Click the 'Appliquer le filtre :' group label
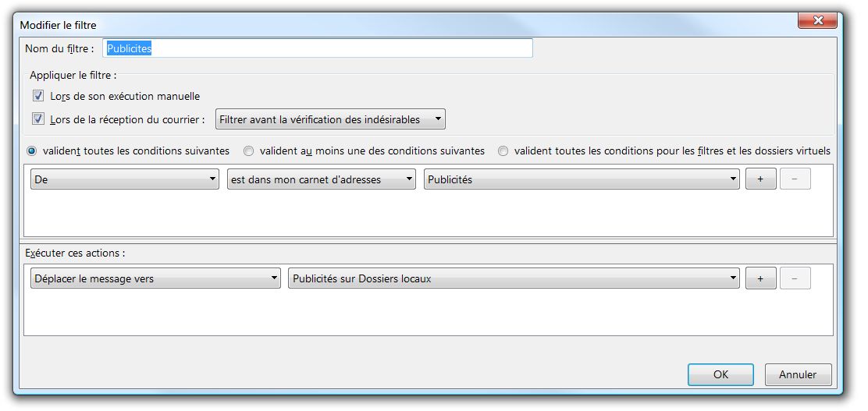Image resolution: width=868 pixels, height=411 pixels. point(73,75)
